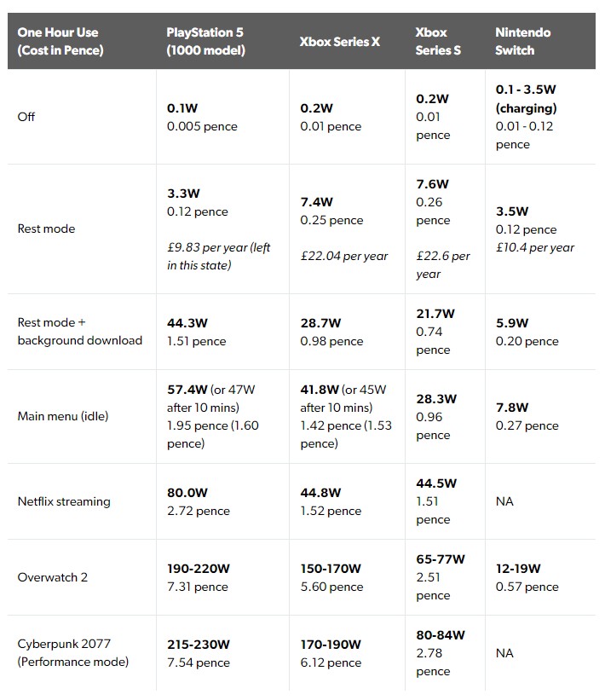Select the Nintendo Switch column header
The height and width of the screenshot is (700, 605).
(522, 41)
